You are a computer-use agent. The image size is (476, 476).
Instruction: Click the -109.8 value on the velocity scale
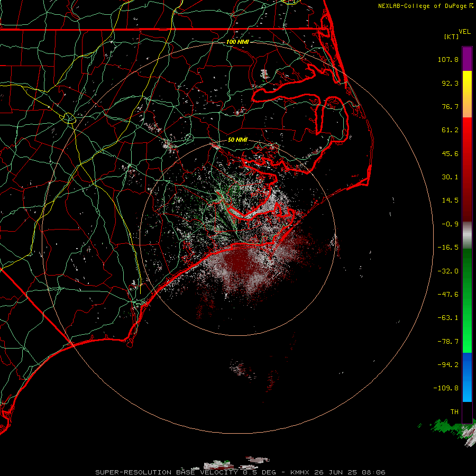446,388
